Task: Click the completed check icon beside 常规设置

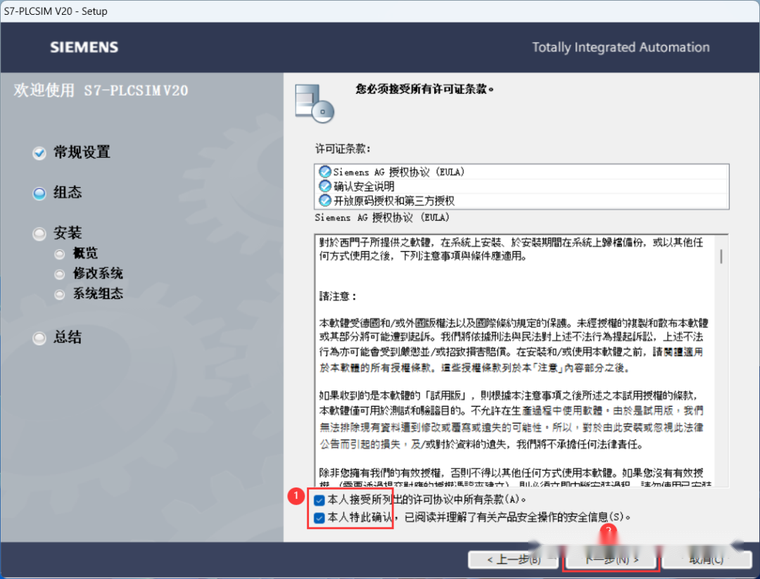Action: pos(39,153)
